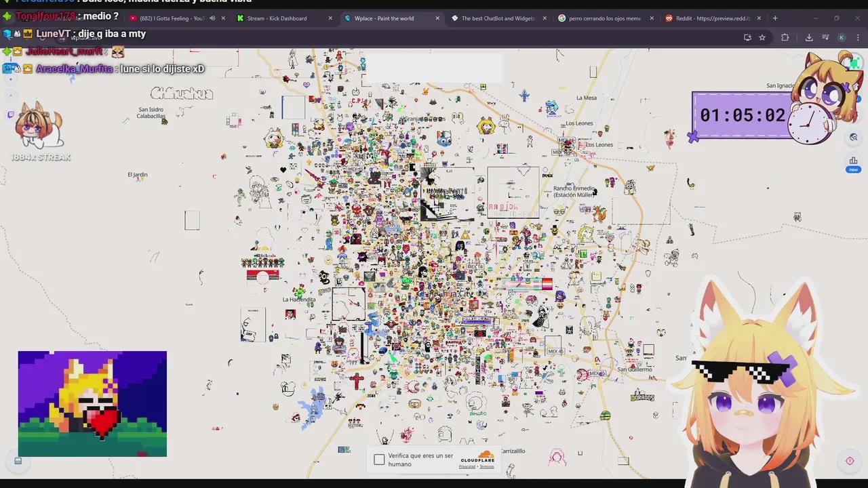Screen dimensions: 868x488
Task: Open the browser extensions puzzle icon
Action: [785, 37]
